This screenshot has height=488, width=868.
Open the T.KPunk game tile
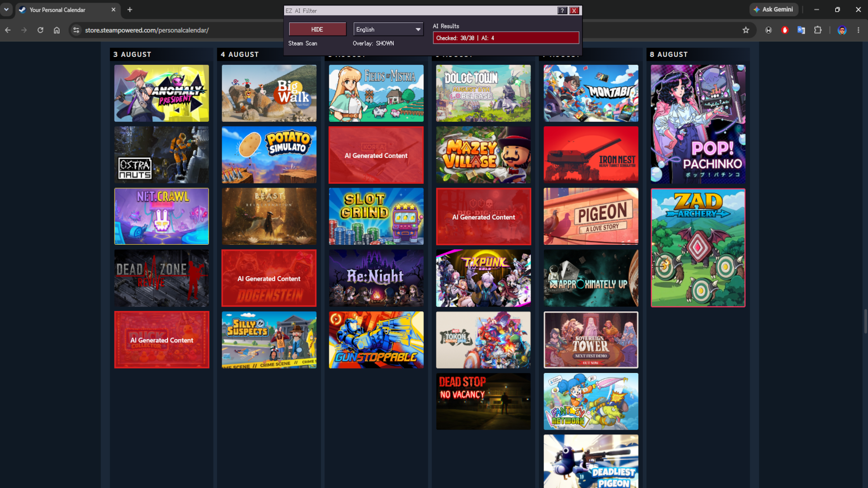[483, 278]
